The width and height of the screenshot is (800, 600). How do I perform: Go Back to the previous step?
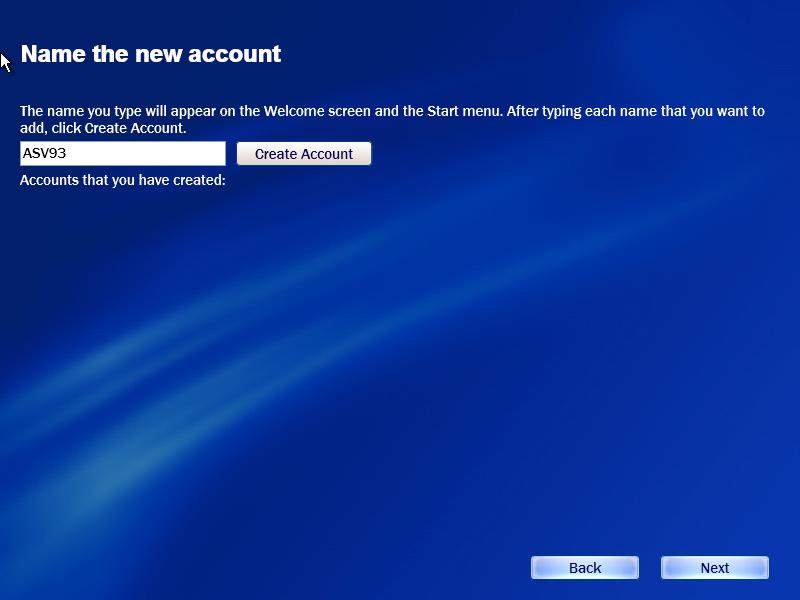click(x=584, y=568)
